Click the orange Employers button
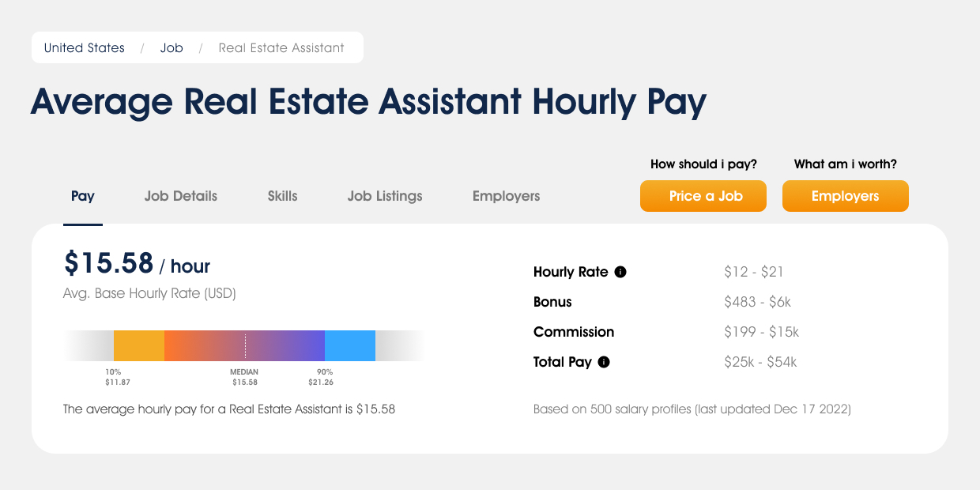 (845, 196)
